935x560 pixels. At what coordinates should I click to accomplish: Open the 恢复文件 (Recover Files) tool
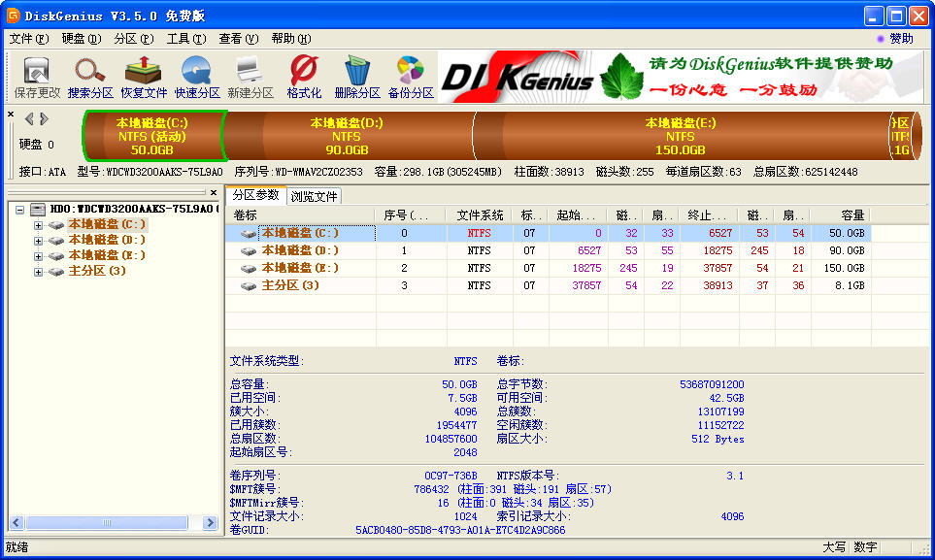pos(144,78)
